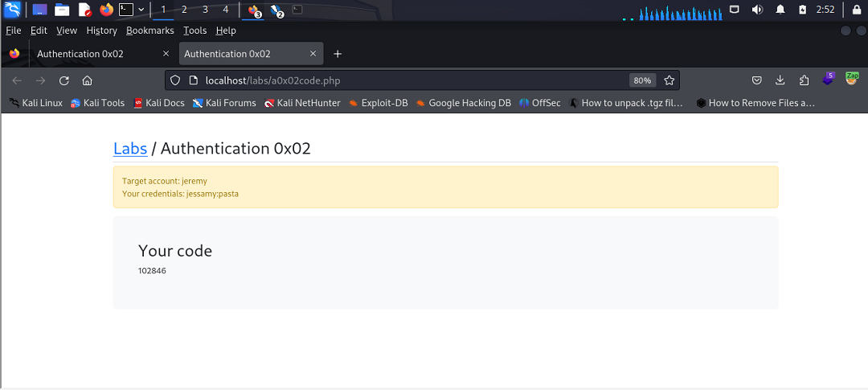Viewport: 868px width, 390px height.
Task: Go forward one page
Action: pos(40,80)
